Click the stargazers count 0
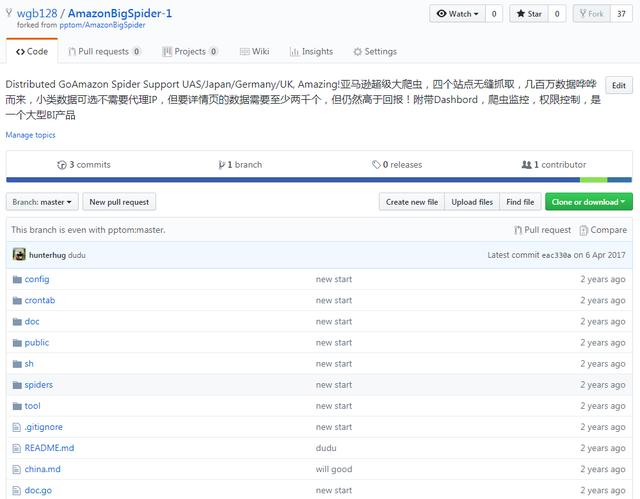Screen dimensions: 640x499 point(557,14)
